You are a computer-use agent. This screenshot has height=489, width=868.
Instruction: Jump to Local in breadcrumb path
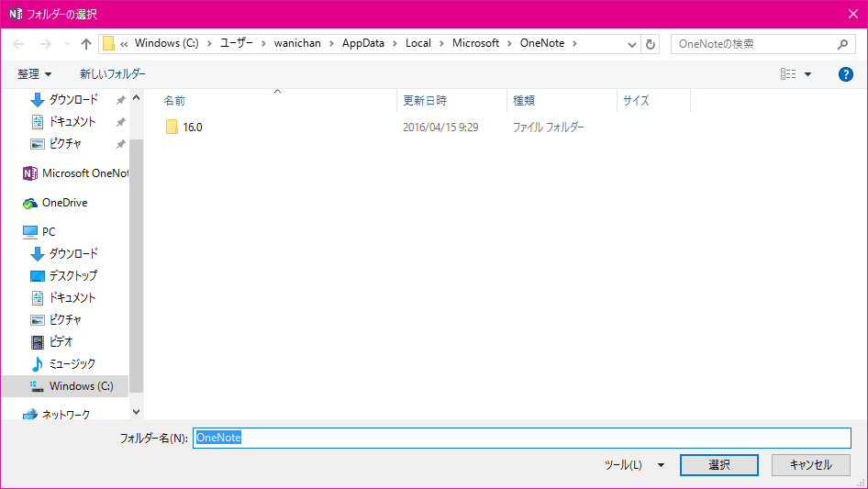[418, 43]
